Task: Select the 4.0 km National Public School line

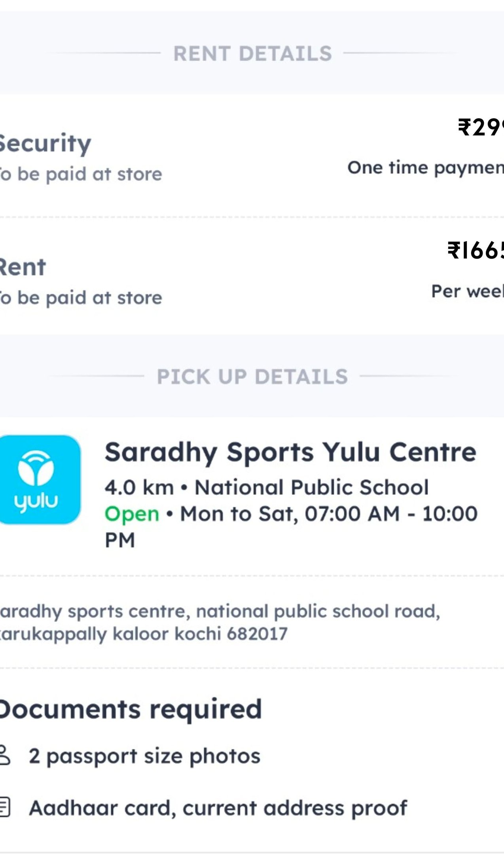Action: (x=266, y=487)
